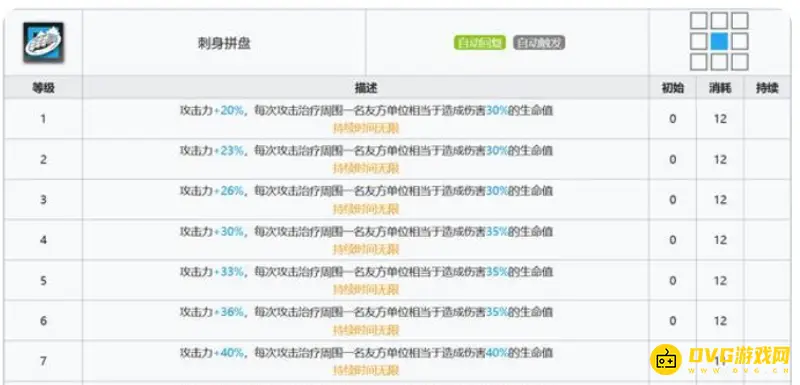Click the cost value 12 for level 1
800x385 pixels.
(720, 119)
